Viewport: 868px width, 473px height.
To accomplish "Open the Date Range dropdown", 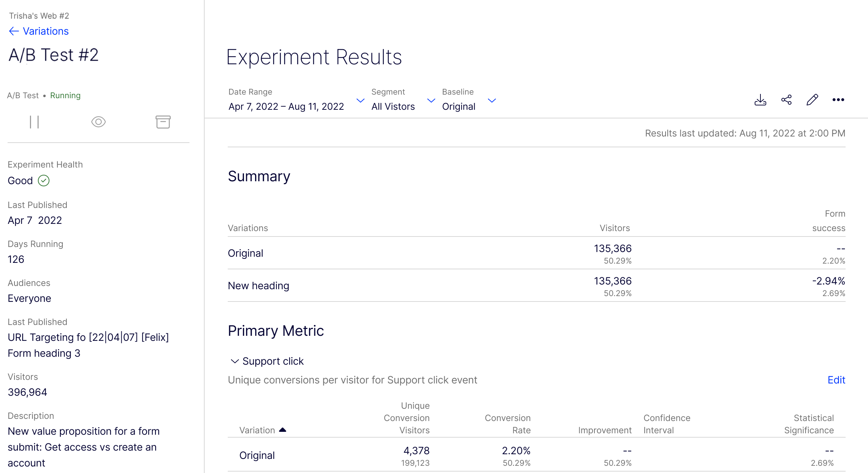I will point(360,100).
